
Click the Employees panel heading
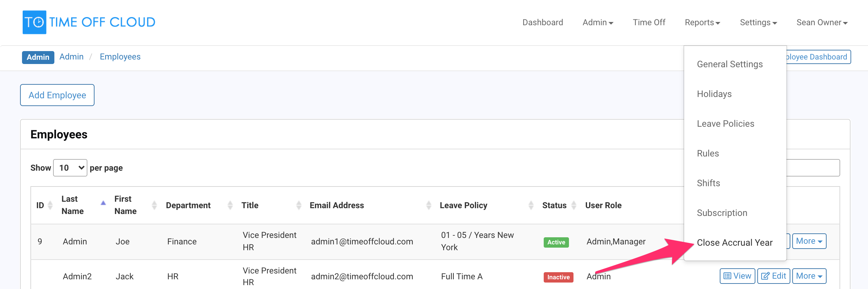(x=59, y=134)
